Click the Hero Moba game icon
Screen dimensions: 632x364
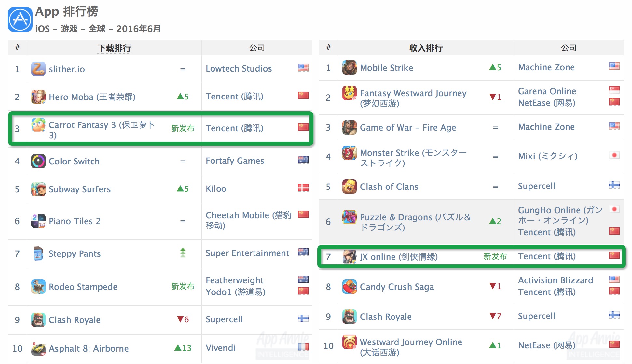tap(38, 97)
